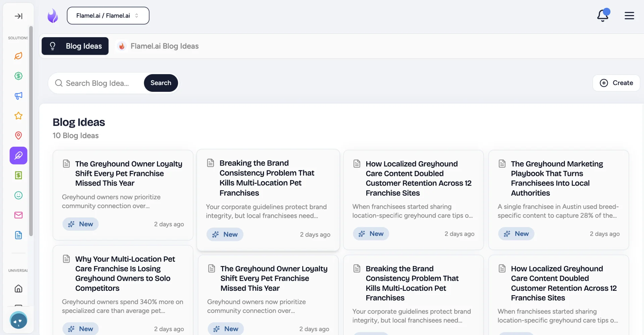Click the purple Flamel flame logo
Screen dimensions: 644x335
pos(53,16)
